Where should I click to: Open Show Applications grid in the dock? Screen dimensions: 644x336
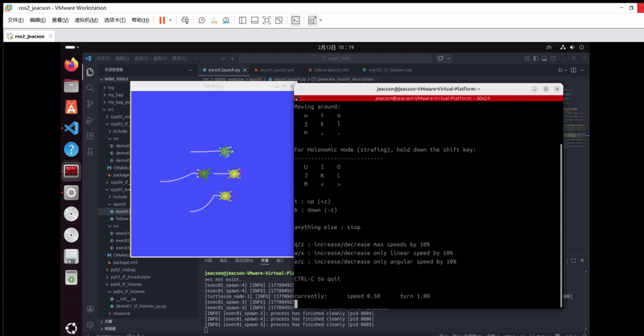71,327
